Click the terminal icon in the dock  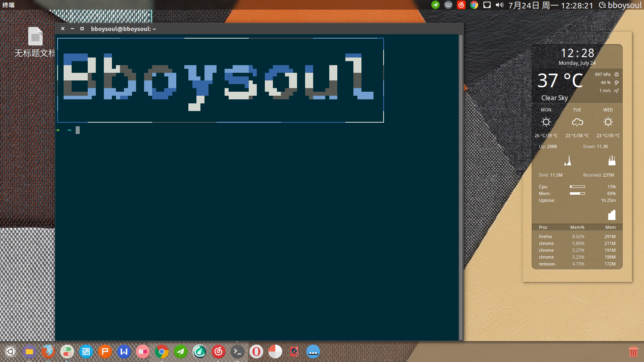click(x=237, y=352)
